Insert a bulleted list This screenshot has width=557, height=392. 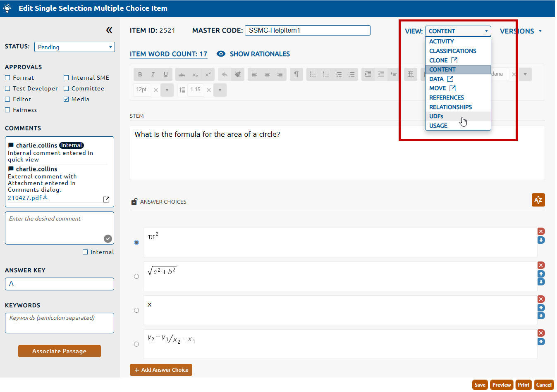[x=313, y=74]
